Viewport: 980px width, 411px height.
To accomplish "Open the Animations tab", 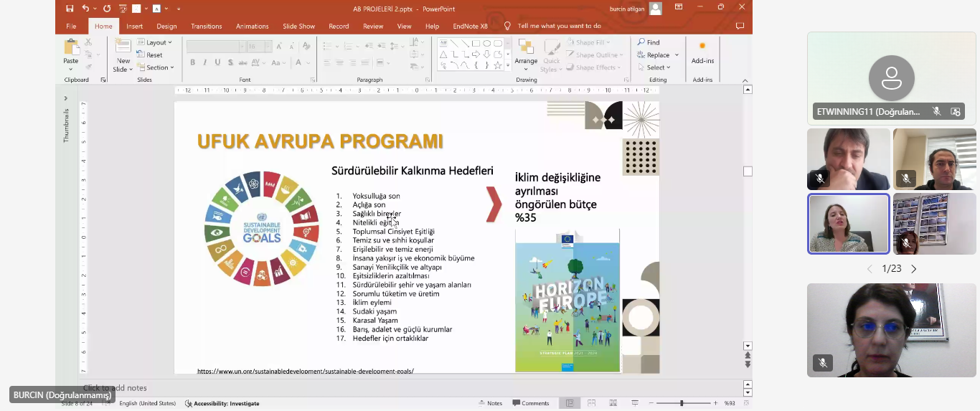I will point(253,26).
